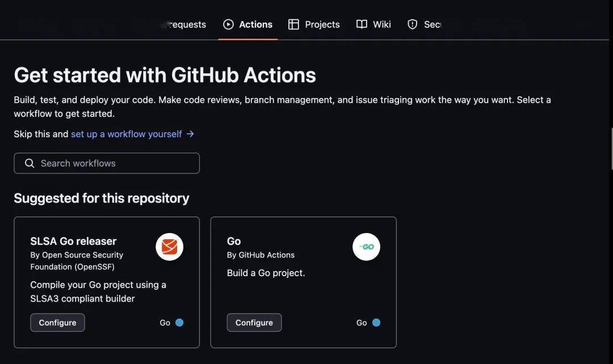Follow 'set up a workflow yourself' link

pyautogui.click(x=126, y=134)
